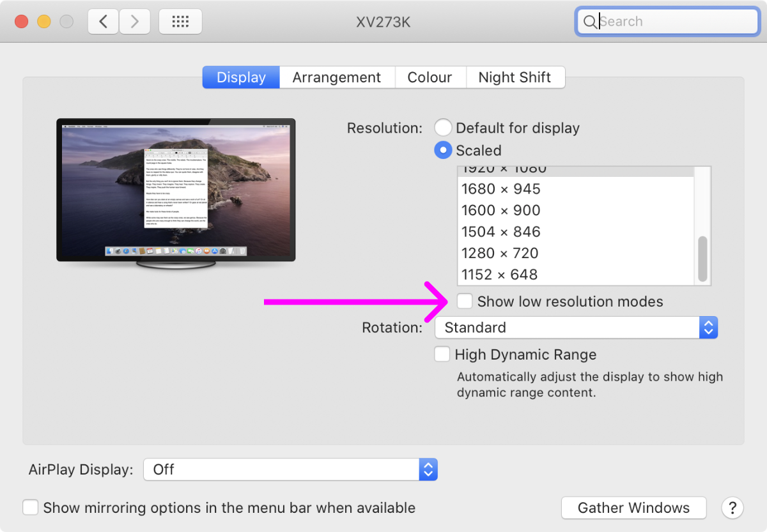This screenshot has width=767, height=532.
Task: Click the search magnifier icon
Action: pos(589,22)
